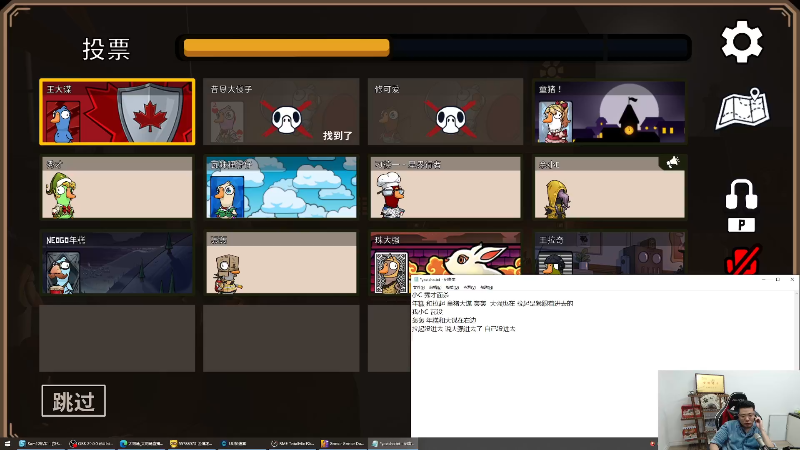The width and height of the screenshot is (800, 450).
Task: Click the first note line in Notepad
Action: 430,295
